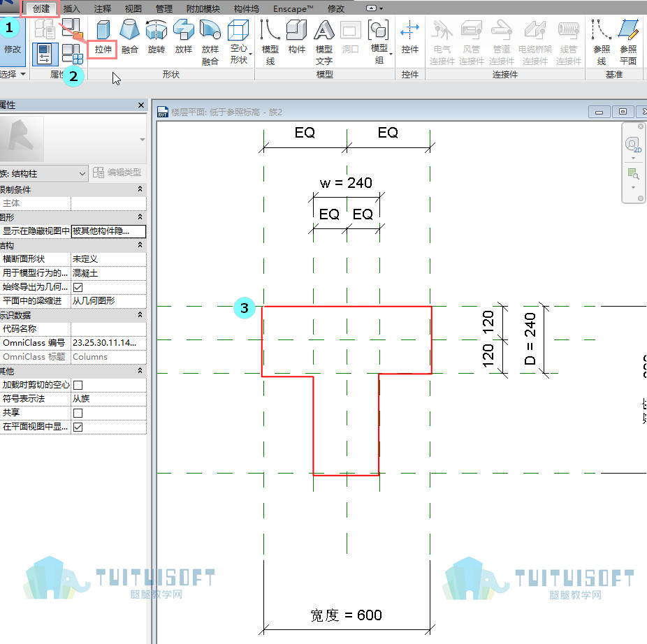Select the 拉伸 extrusion tool
Viewport: 647px width, 644px height.
pos(103,38)
